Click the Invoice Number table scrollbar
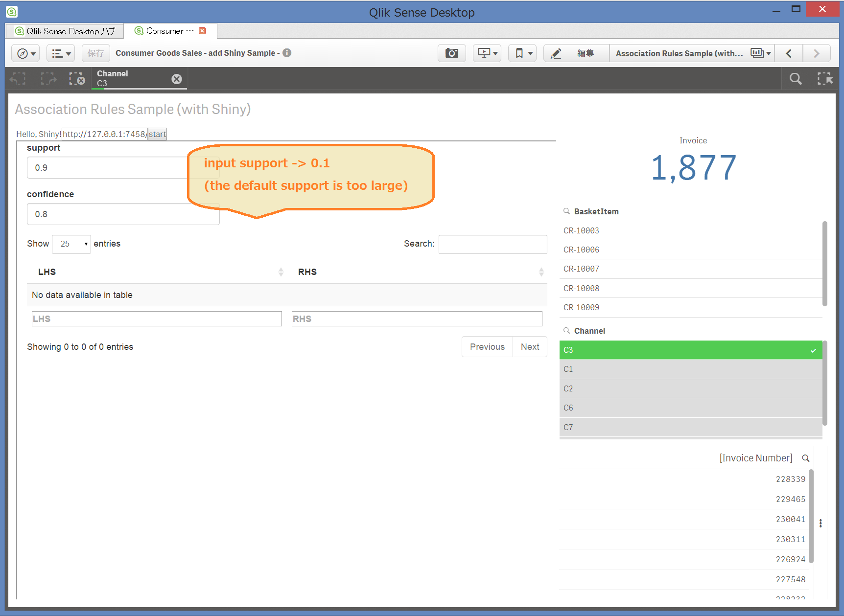The height and width of the screenshot is (616, 844). 811,516
